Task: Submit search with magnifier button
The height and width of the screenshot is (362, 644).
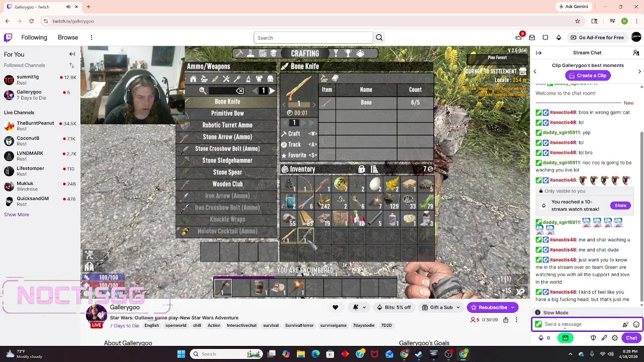Action: coord(379,38)
